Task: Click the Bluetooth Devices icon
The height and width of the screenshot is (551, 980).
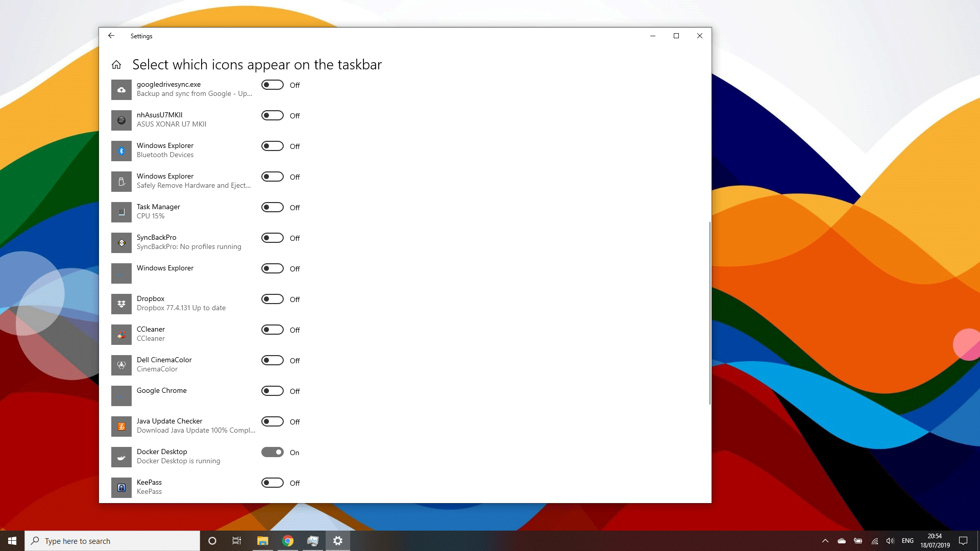Action: point(121,151)
